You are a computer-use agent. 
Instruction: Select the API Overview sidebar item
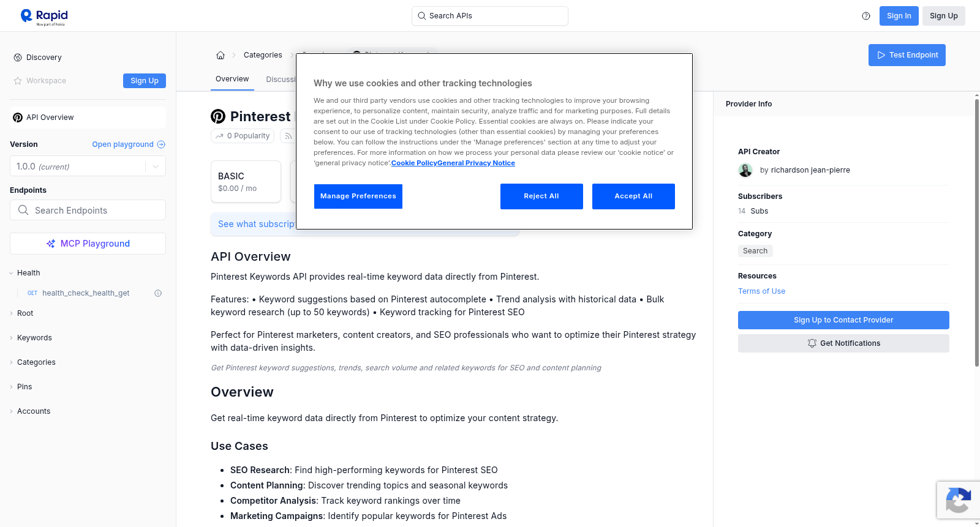[88, 118]
